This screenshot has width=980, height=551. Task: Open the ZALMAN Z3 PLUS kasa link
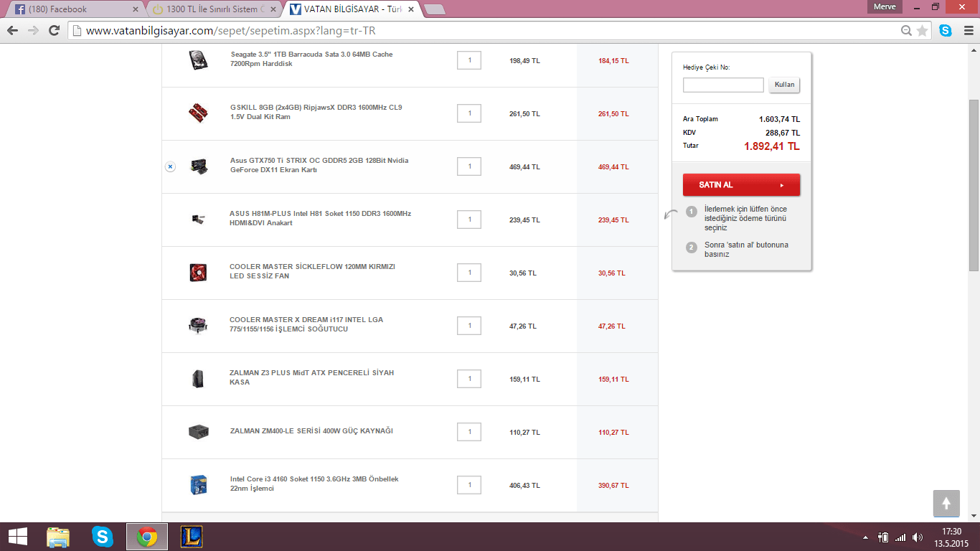coord(311,377)
